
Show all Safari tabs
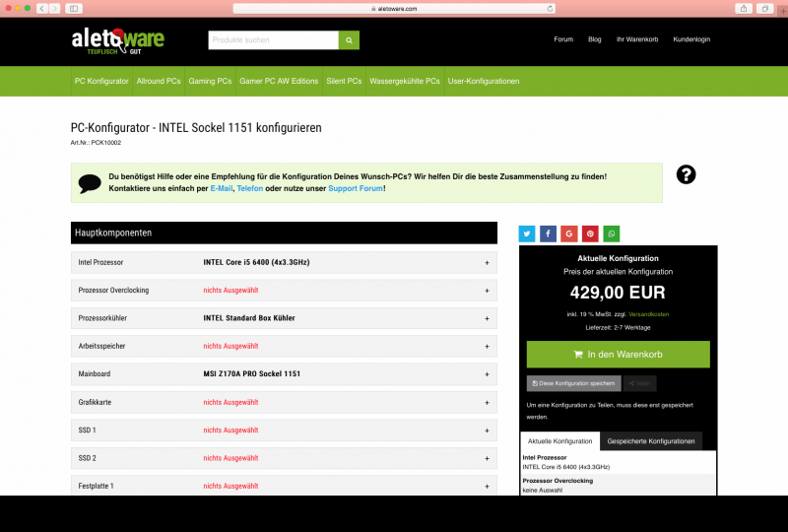click(x=765, y=9)
